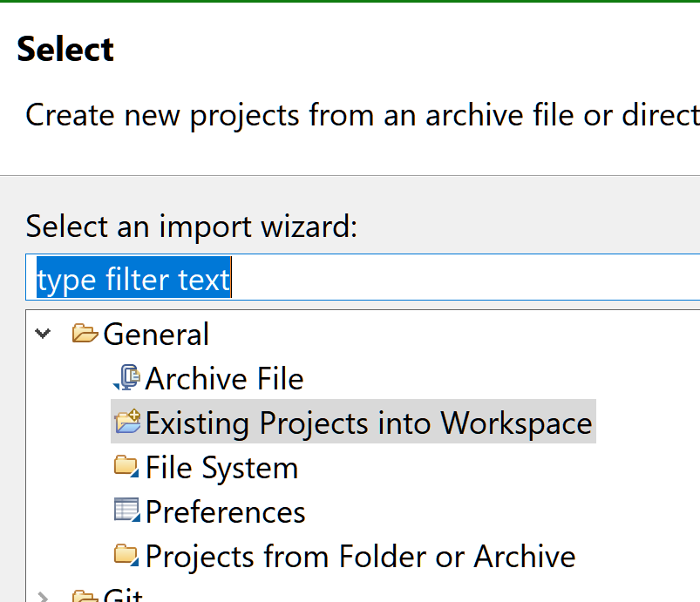Viewport: 700px width, 602px height.
Task: Select the Git tree node label
Action: point(124,596)
